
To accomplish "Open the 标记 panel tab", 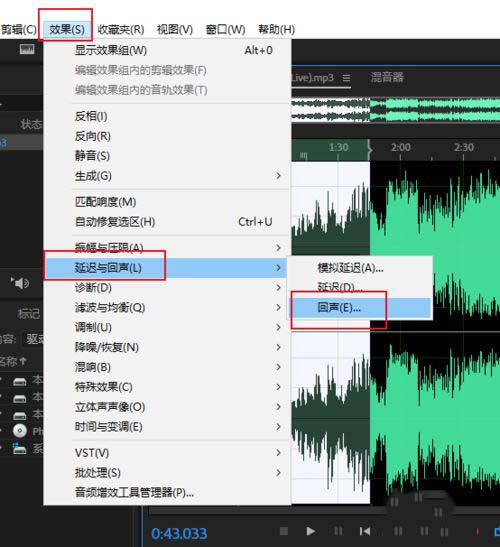I will (29, 314).
